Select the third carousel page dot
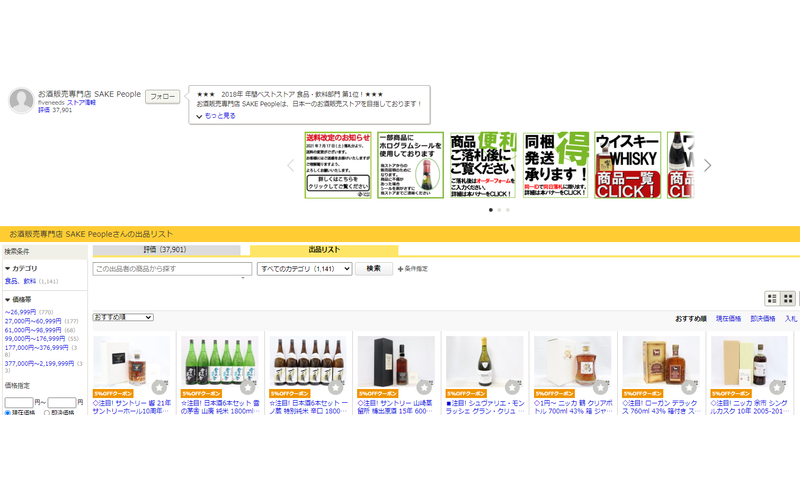Image resolution: width=800 pixels, height=500 pixels. pyautogui.click(x=508, y=210)
